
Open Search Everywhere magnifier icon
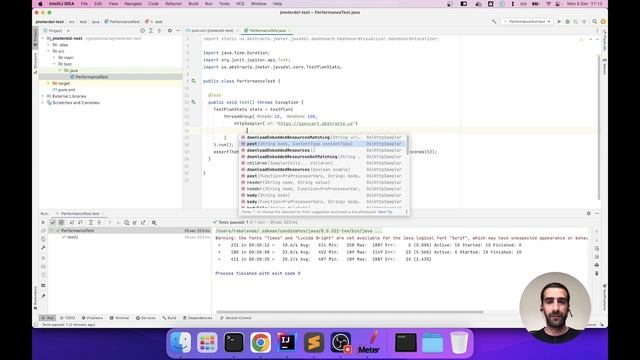[x=595, y=21]
